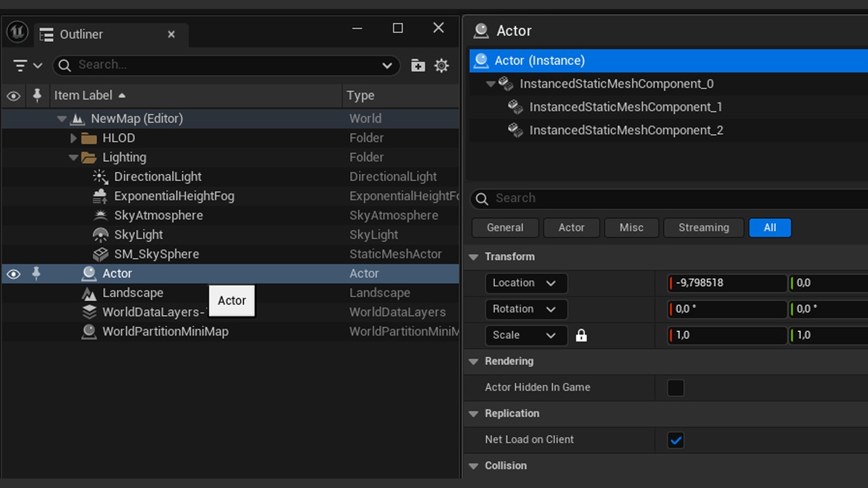Collapse the Lighting folder

point(73,158)
